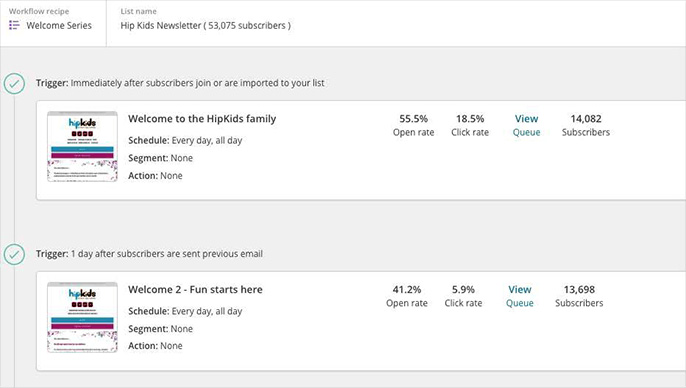Click the first trigger checkmark circle icon
The height and width of the screenshot is (388, 686).
point(14,84)
